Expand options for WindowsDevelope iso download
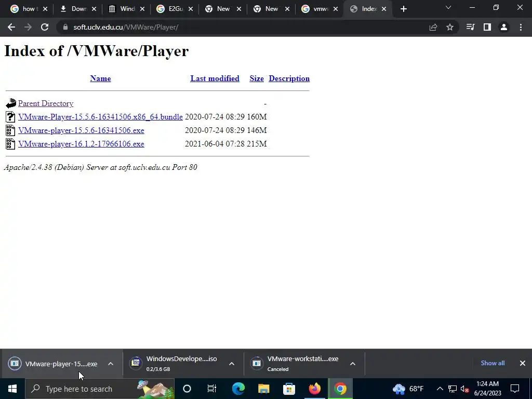Screen dimensions: 532x399 click(232, 364)
